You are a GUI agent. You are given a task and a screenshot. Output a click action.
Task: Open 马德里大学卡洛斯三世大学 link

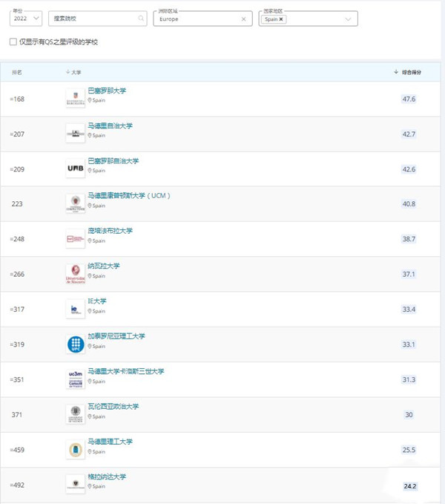126,371
